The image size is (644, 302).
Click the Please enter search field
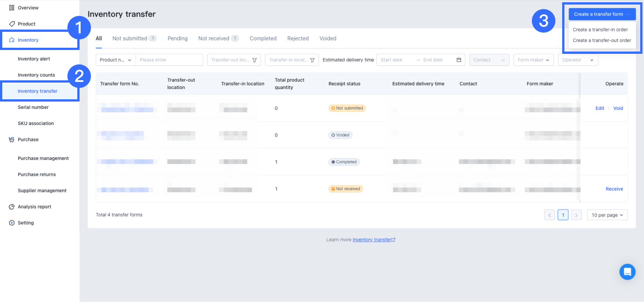pos(169,60)
